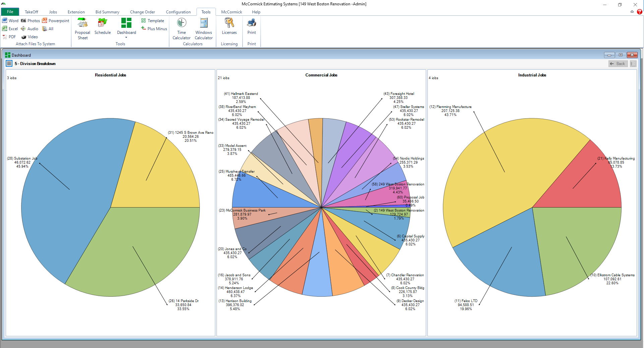This screenshot has height=348, width=644.
Task: Switch to the Configuration tab
Action: [178, 12]
